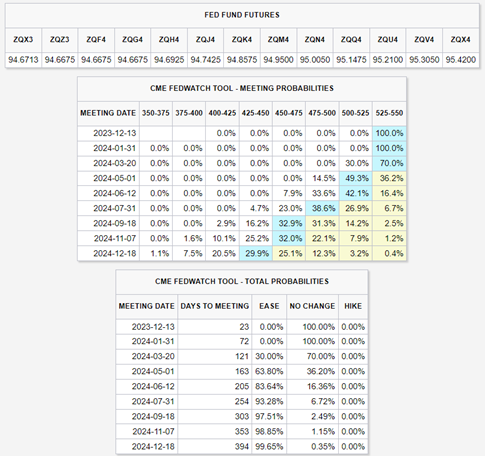Select the 33.6% probability cell
Image resolution: width=485 pixels, height=456 pixels.
pos(322,193)
